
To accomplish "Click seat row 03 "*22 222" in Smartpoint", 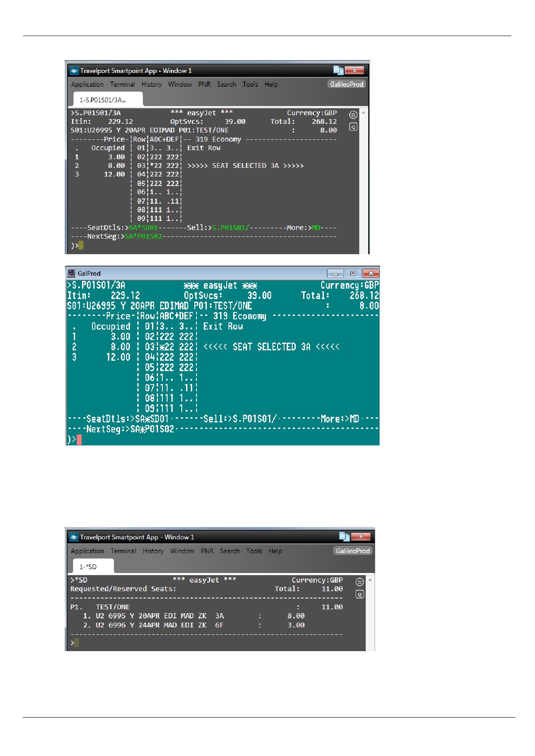I will [165, 166].
